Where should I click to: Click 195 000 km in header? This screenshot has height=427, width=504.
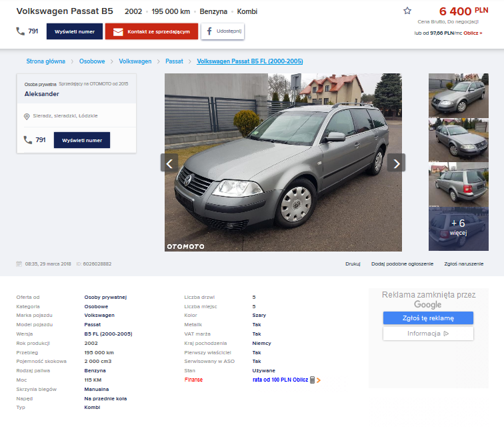(x=171, y=11)
